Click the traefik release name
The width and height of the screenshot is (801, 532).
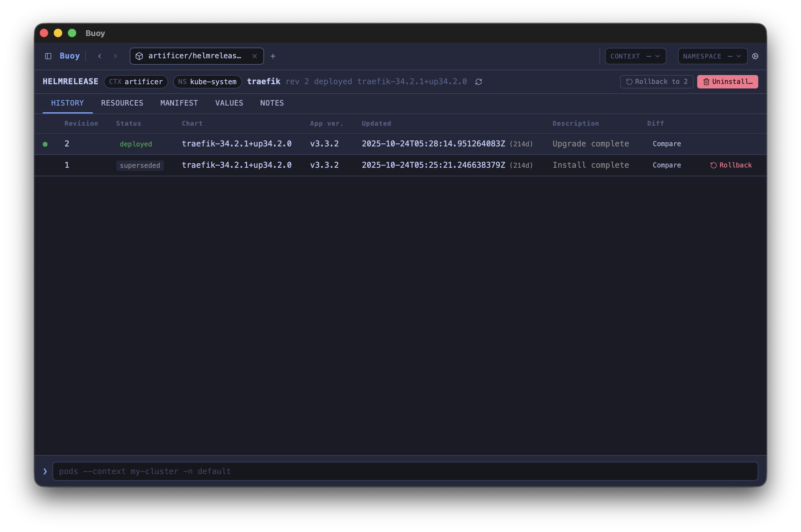pos(263,81)
